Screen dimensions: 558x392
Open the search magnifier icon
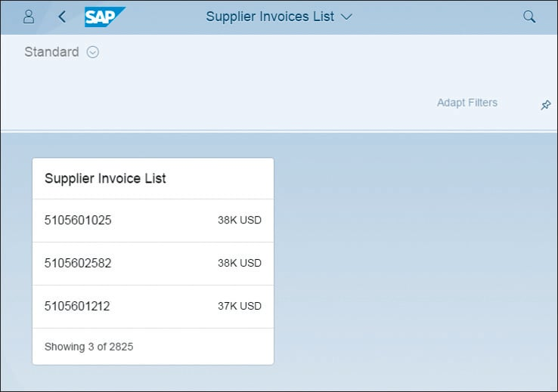click(x=529, y=17)
